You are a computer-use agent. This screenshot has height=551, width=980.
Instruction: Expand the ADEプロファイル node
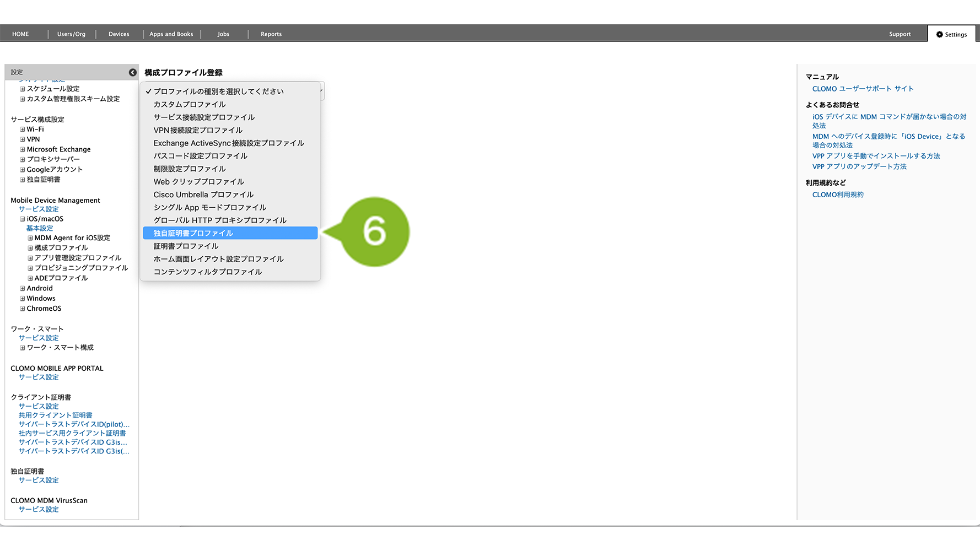tap(30, 278)
